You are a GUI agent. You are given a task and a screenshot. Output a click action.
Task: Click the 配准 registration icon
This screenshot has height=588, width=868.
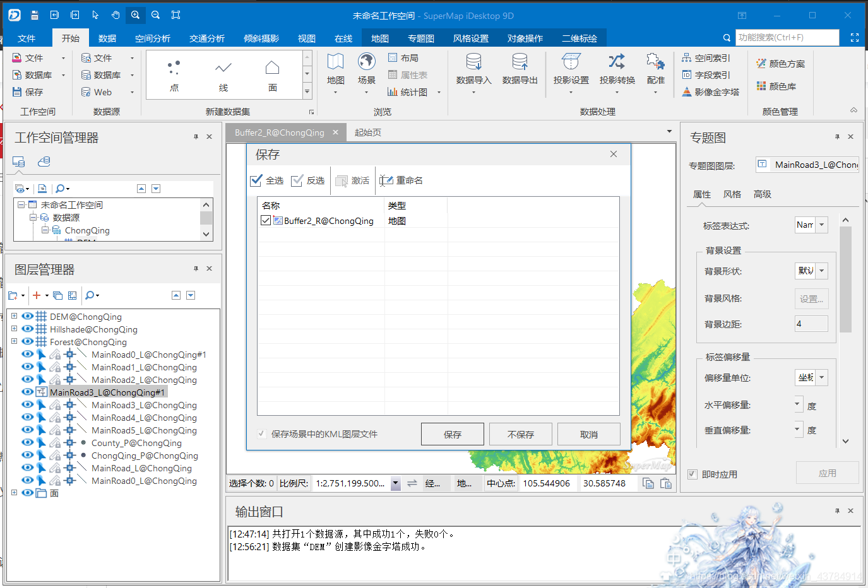(655, 62)
